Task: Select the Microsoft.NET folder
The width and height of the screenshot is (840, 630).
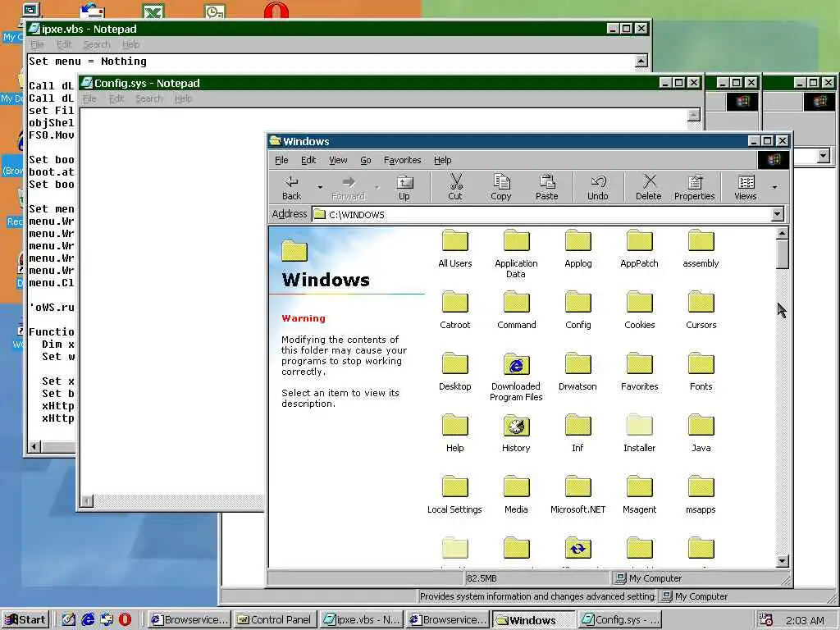Action: (x=578, y=495)
